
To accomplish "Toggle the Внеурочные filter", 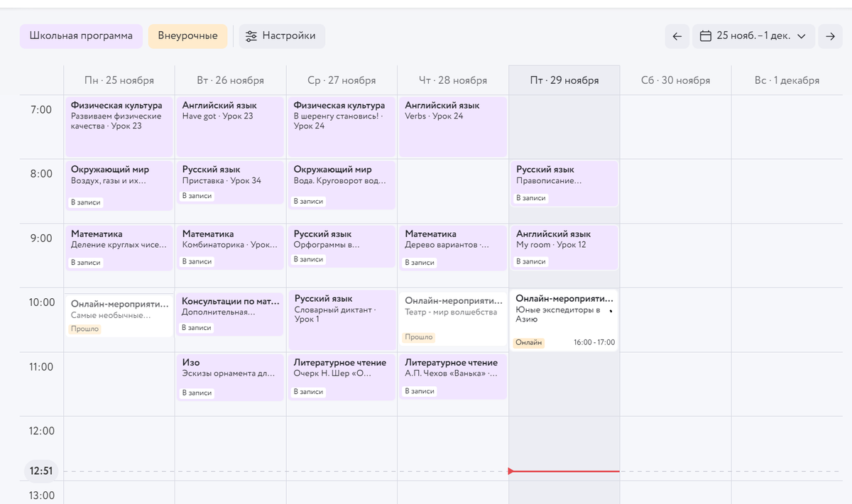I will [x=187, y=36].
